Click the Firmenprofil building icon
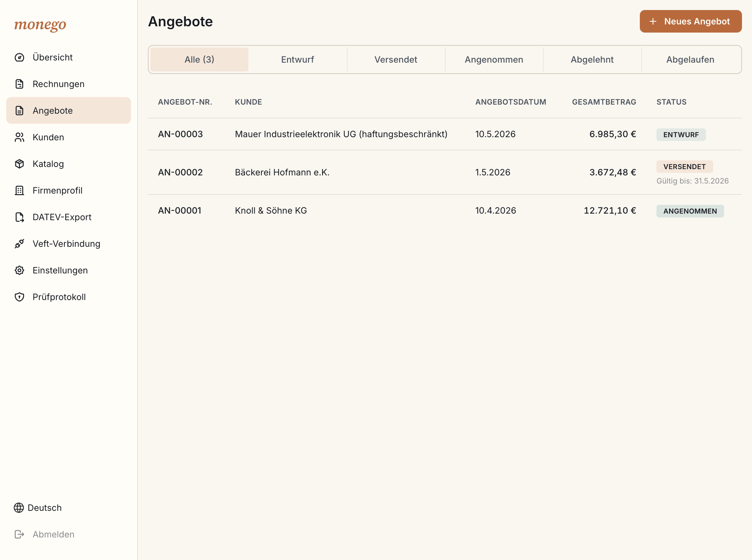The width and height of the screenshot is (752, 560). pyautogui.click(x=19, y=190)
